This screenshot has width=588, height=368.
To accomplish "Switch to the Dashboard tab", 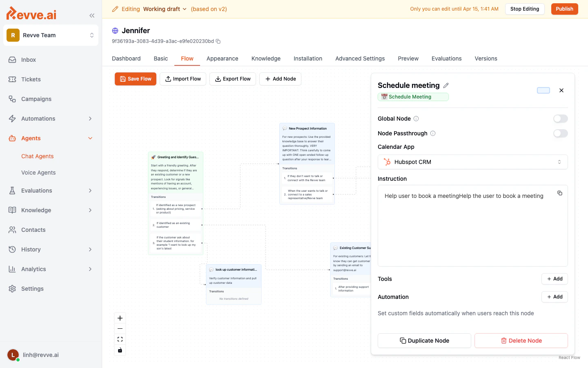I will point(126,58).
